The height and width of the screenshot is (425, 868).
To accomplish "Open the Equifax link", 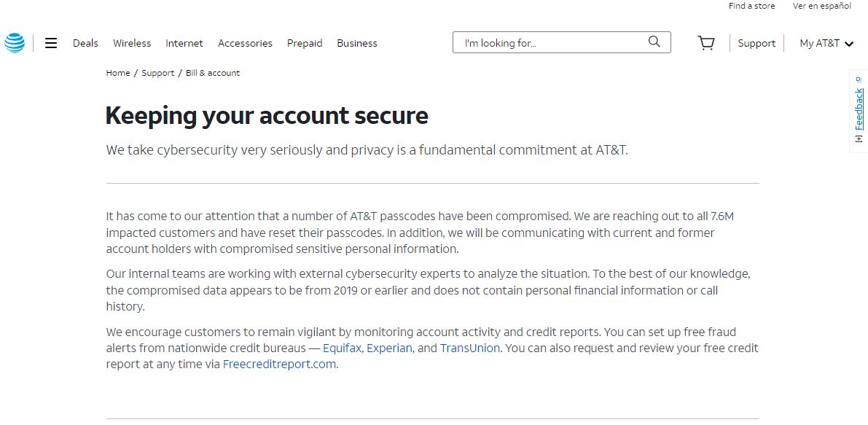I will click(342, 348).
